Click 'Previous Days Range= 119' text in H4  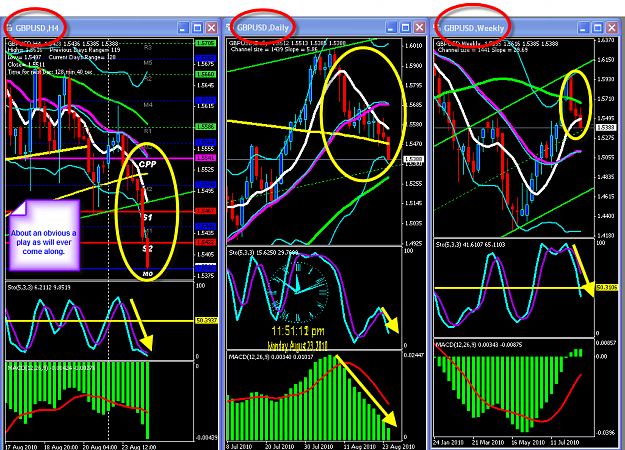[85, 50]
